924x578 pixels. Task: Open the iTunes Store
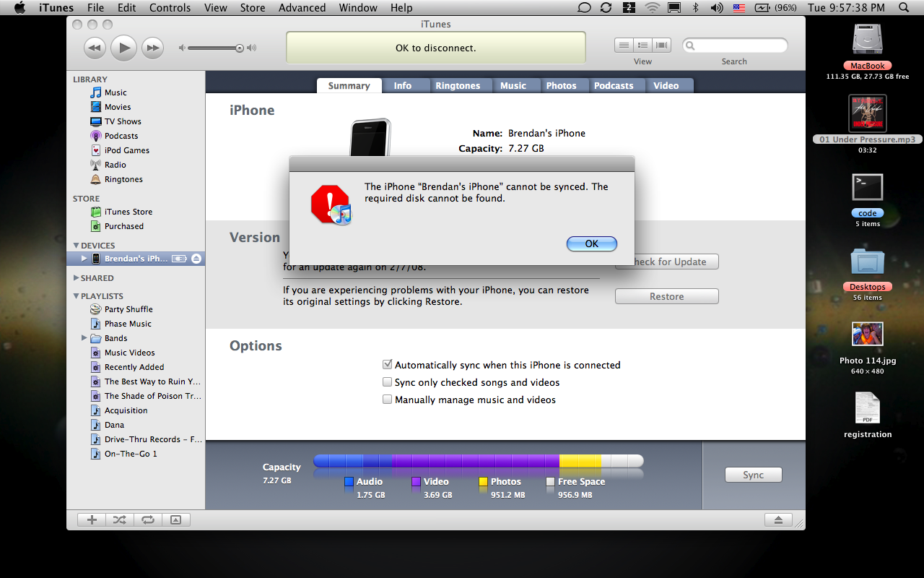pyautogui.click(x=121, y=212)
